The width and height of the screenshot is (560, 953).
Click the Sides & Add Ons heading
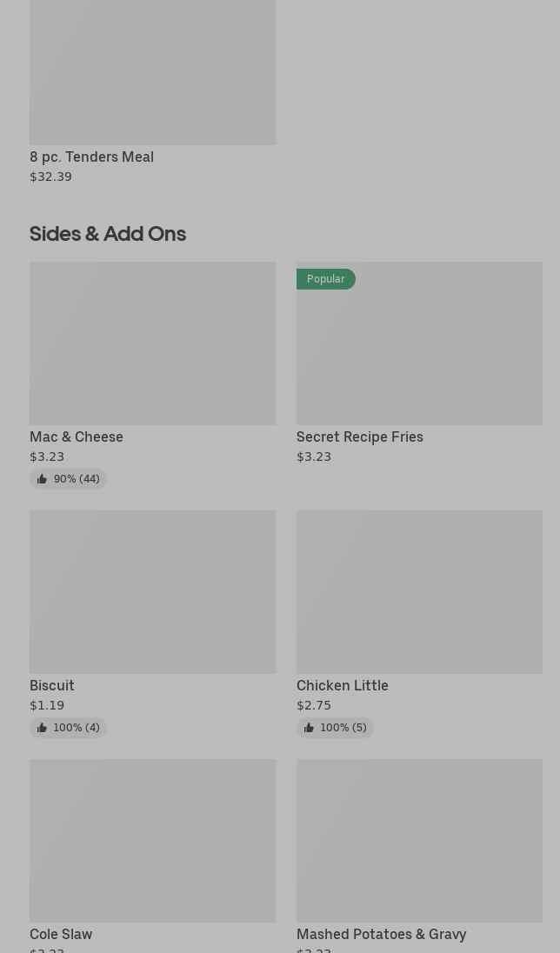pyautogui.click(x=108, y=234)
